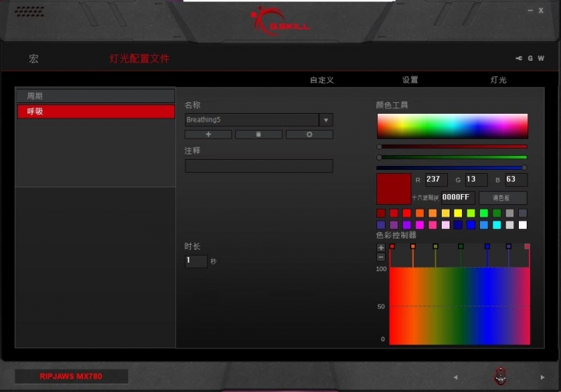Viewport: 561px width, 392px height.
Task: Add a new lighting profile with plus button under 名称
Action: pyautogui.click(x=208, y=134)
